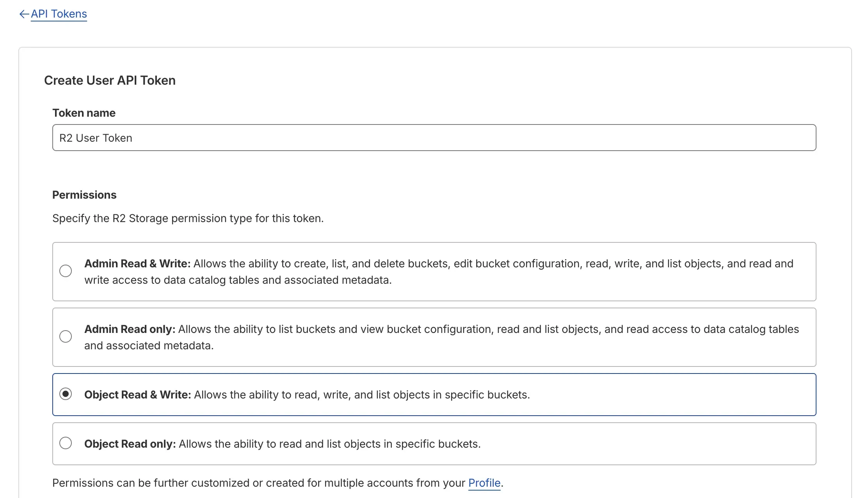Select the Admin Read & Write radio button
Image resolution: width=868 pixels, height=498 pixels.
(x=66, y=270)
